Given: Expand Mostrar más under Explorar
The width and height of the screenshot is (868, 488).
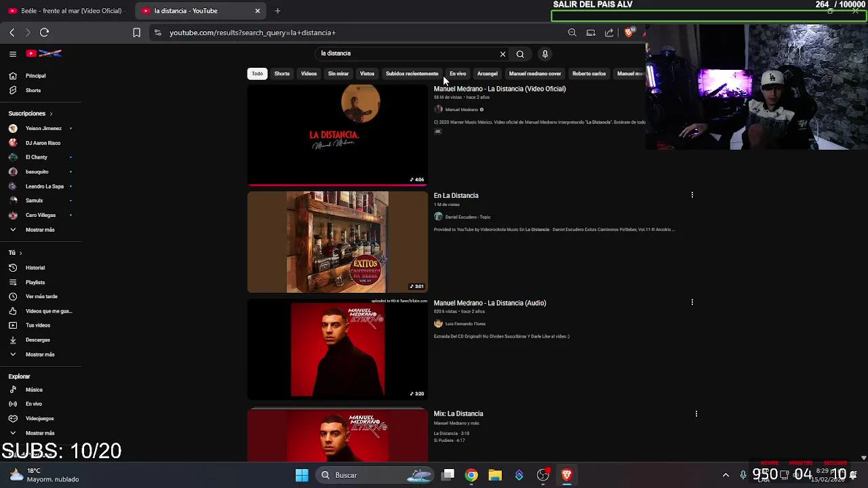Looking at the screenshot, I should pyautogui.click(x=41, y=433).
